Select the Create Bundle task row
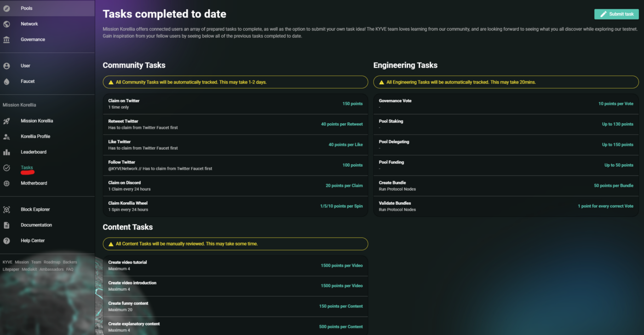This screenshot has height=335, width=644. point(506,186)
